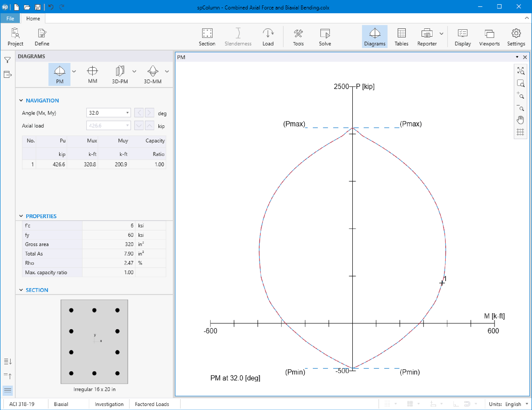
Task: Open the Tables viewer
Action: click(401, 37)
